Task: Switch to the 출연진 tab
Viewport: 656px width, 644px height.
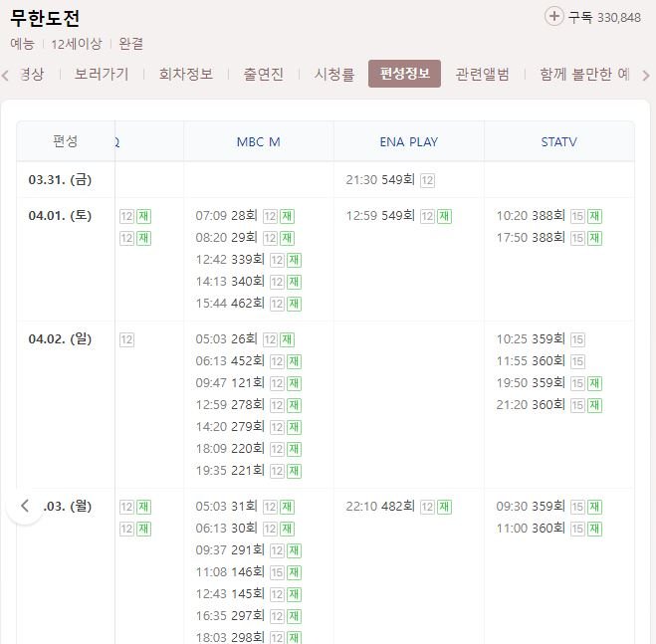Action: click(263, 74)
